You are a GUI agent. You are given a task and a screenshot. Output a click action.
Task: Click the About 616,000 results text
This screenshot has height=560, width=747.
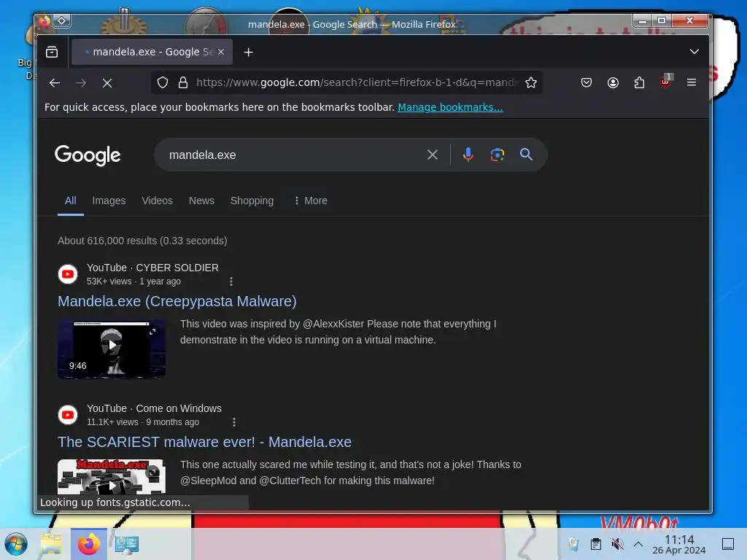[x=142, y=241]
